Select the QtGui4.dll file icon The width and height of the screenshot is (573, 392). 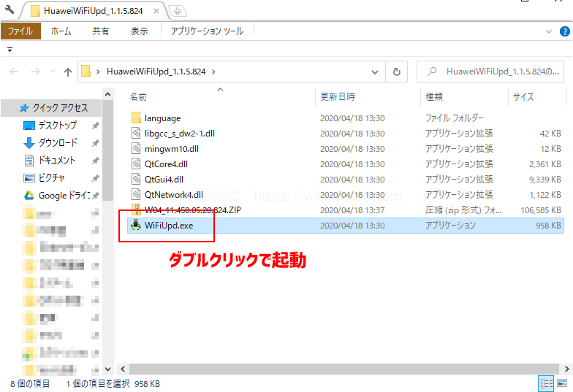click(136, 180)
